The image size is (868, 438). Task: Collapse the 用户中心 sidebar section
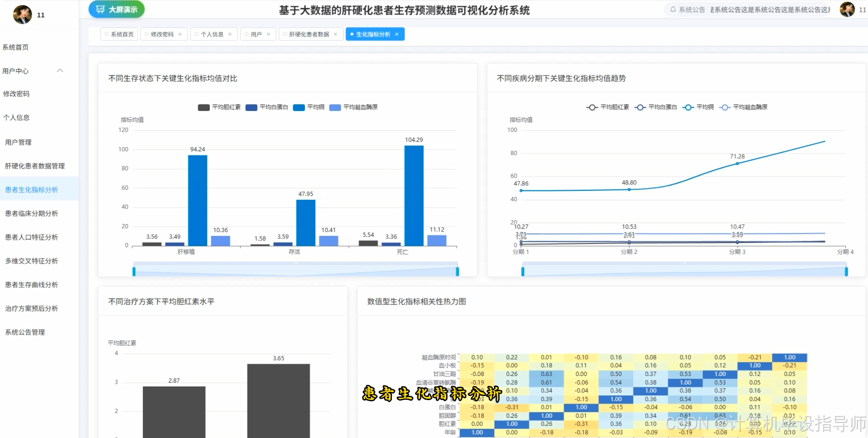pos(60,70)
